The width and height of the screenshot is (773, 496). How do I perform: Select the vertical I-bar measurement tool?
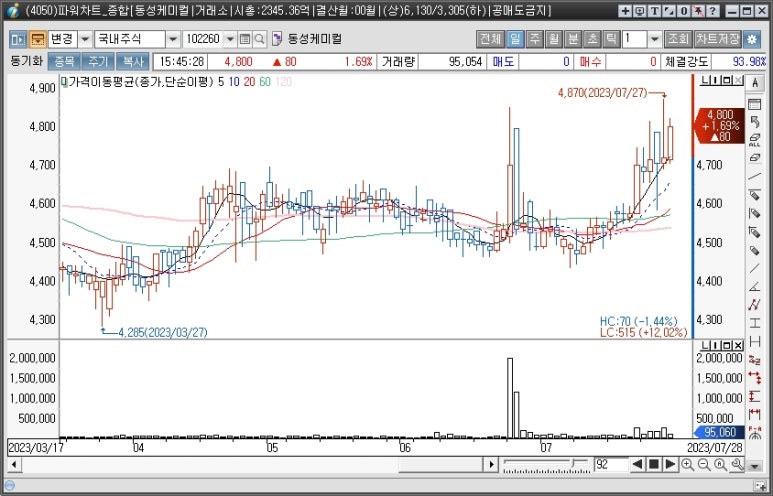pos(754,323)
